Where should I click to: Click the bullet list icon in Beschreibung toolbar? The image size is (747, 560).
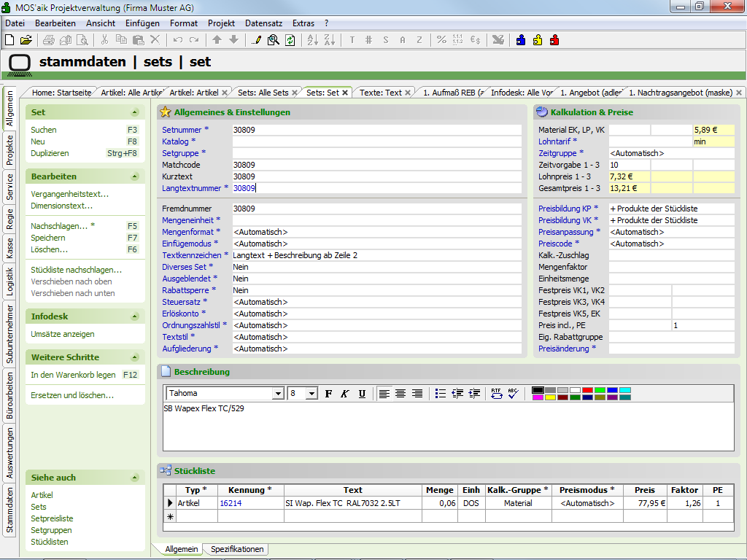coord(440,394)
